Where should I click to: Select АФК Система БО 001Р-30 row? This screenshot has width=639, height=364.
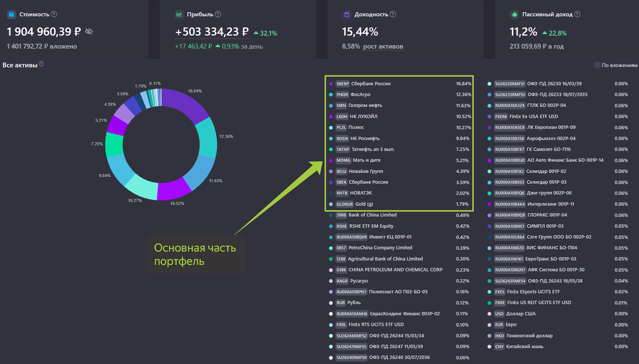pyautogui.click(x=558, y=270)
